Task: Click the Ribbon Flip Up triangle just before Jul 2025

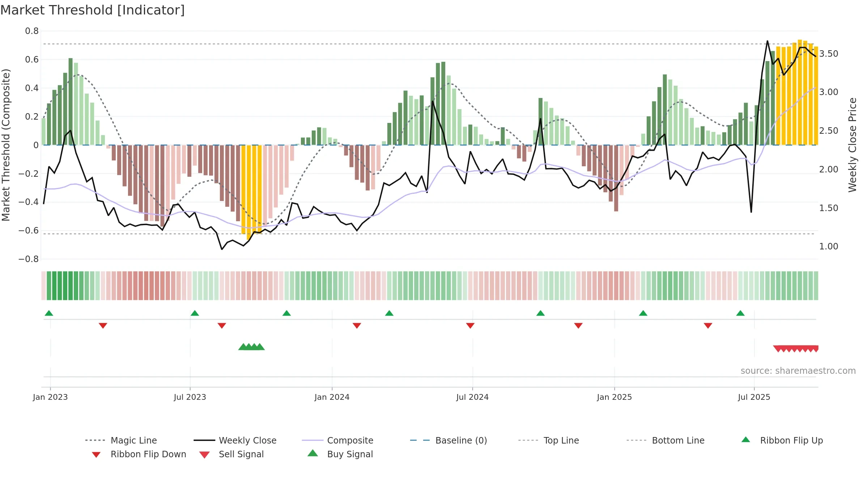Action: [740, 313]
